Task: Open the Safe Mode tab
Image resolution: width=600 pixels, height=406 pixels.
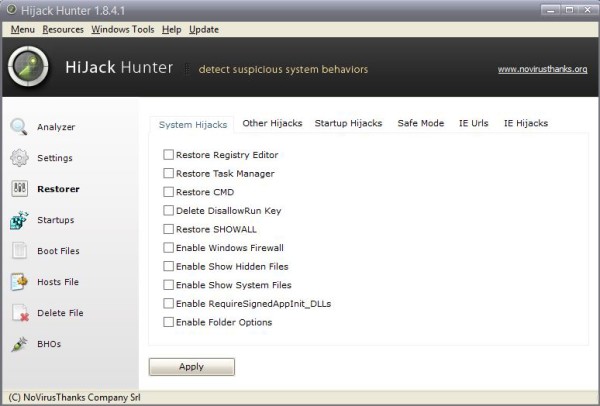Action: (421, 123)
